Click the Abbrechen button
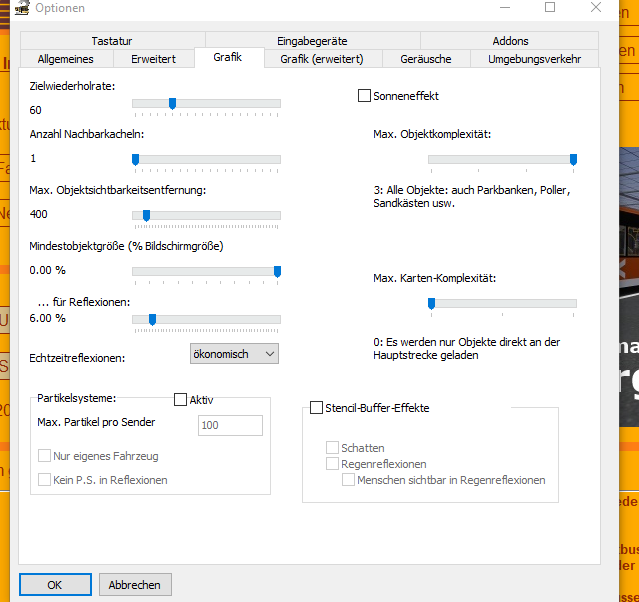Image resolution: width=639 pixels, height=602 pixels. 135,584
